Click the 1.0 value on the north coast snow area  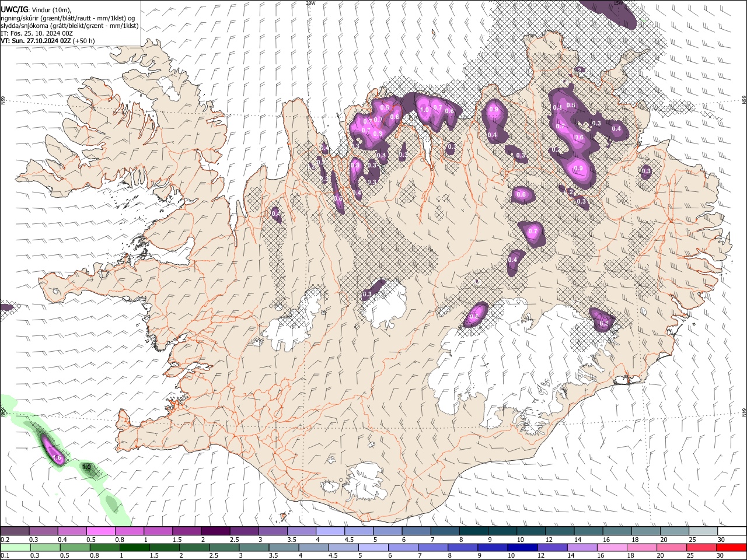(424, 110)
